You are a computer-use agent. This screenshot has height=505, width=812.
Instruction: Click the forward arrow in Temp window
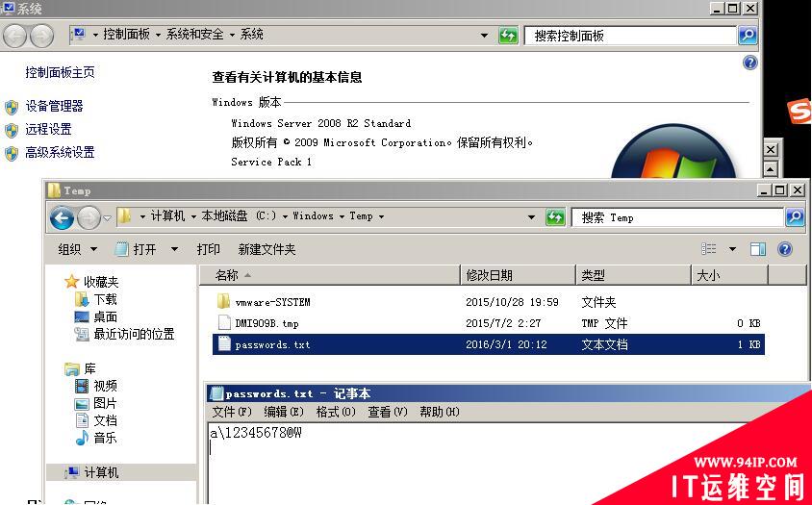(89, 217)
